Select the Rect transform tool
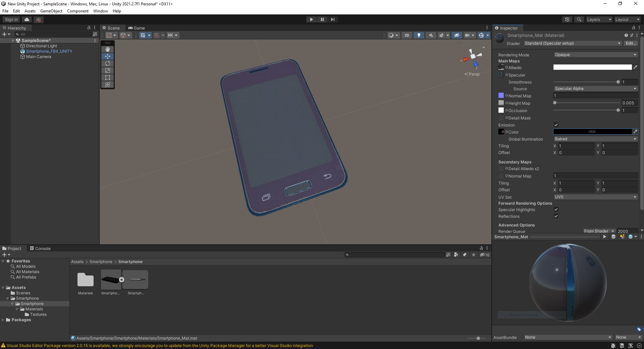The width and height of the screenshot is (644, 349). coord(108,77)
